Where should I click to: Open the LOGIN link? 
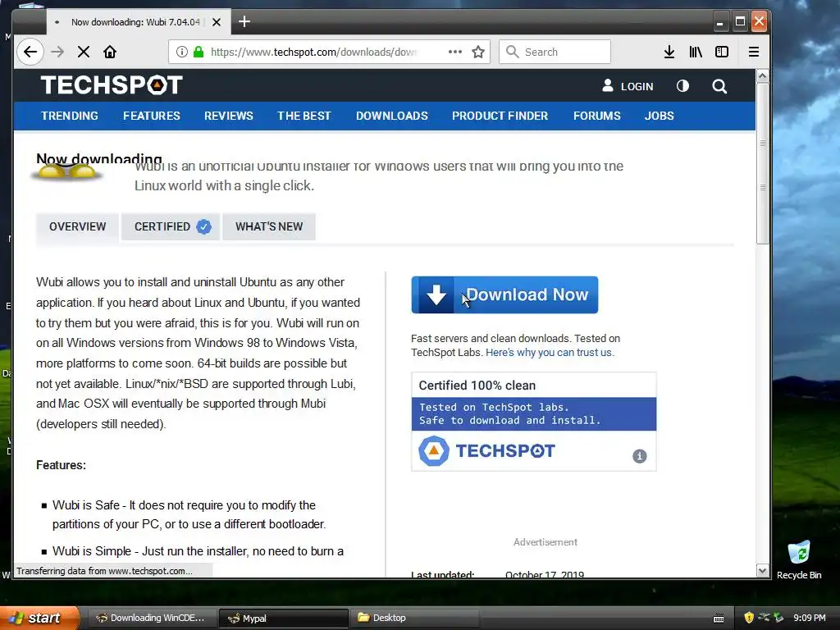628,86
